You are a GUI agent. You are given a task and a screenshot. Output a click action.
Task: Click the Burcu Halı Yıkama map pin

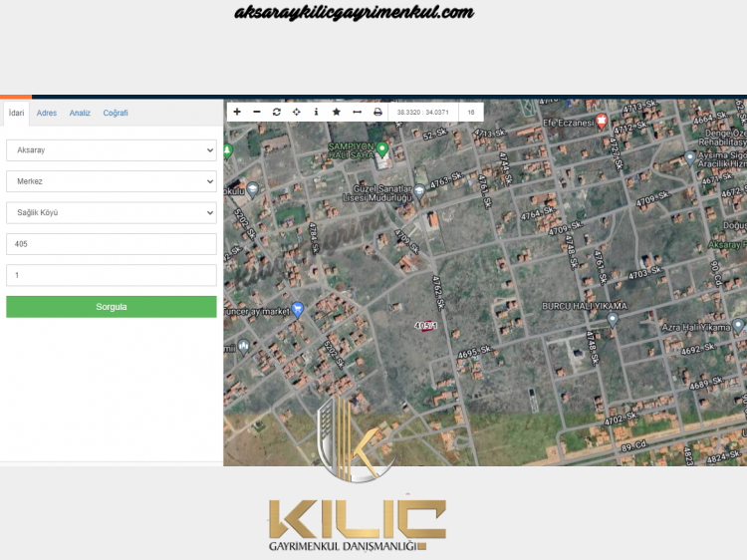pos(613,319)
